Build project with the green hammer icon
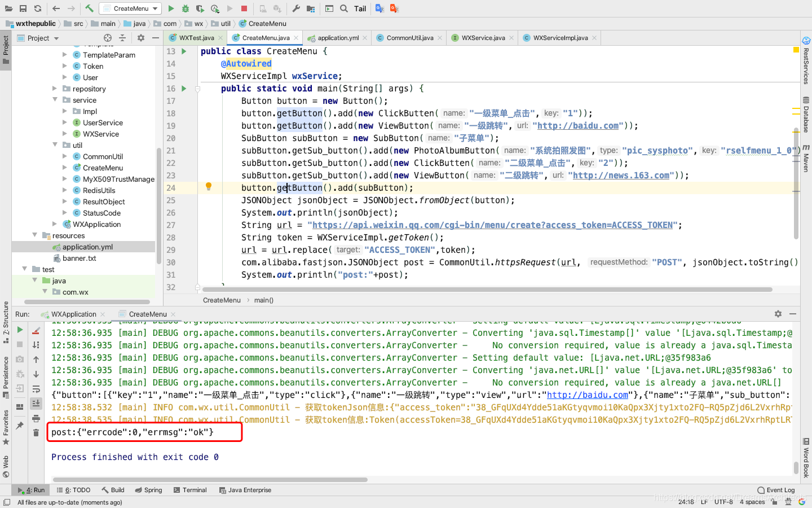The image size is (812, 508). [x=89, y=8]
